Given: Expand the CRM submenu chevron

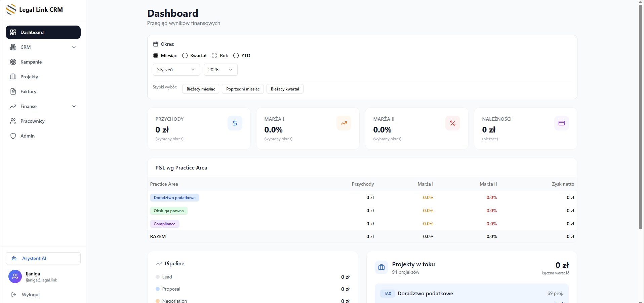Looking at the screenshot, I should click(74, 47).
